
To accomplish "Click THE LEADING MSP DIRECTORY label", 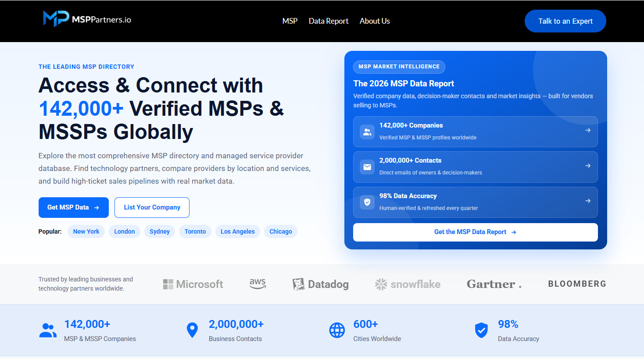I will point(86,67).
